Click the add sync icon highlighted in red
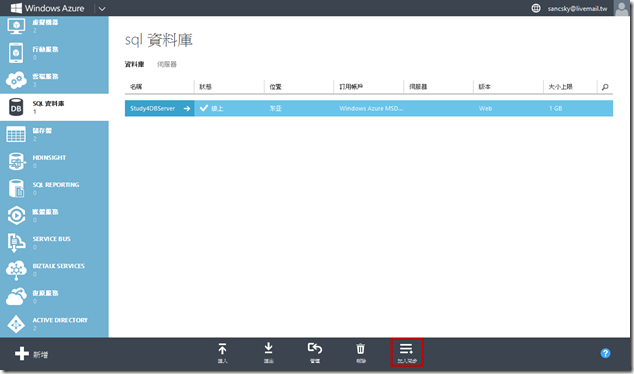This screenshot has height=374, width=634. pos(407,352)
